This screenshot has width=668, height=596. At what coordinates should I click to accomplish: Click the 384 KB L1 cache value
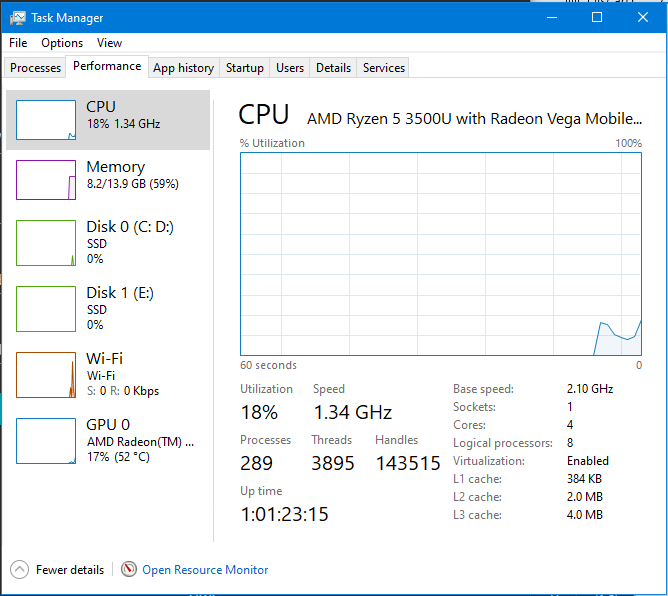pyautogui.click(x=584, y=479)
